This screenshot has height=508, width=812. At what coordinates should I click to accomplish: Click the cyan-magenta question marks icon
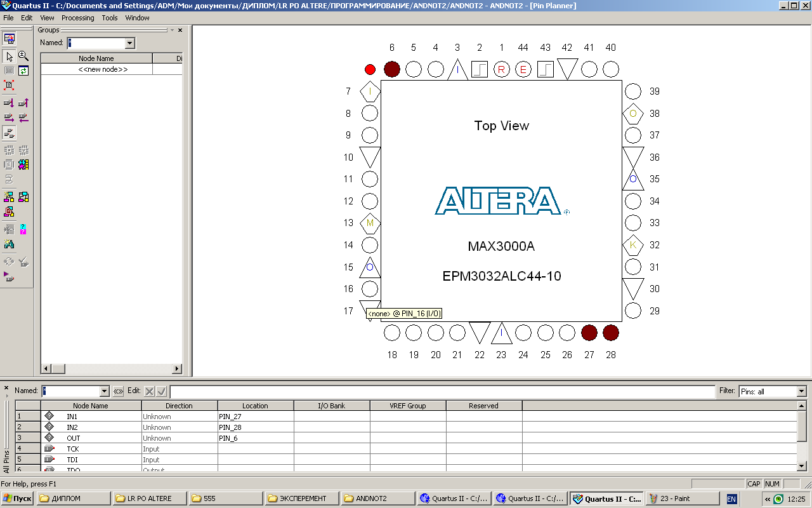pyautogui.click(x=23, y=229)
